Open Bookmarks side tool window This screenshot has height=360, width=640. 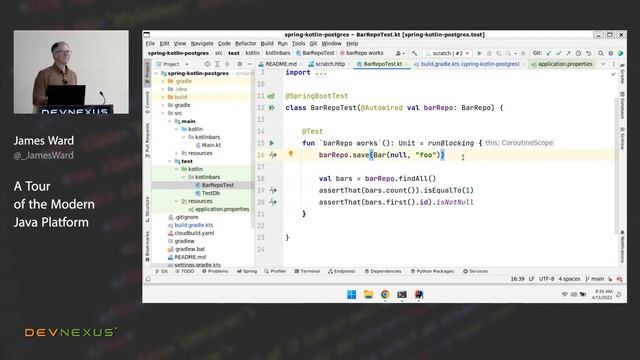coord(147,246)
